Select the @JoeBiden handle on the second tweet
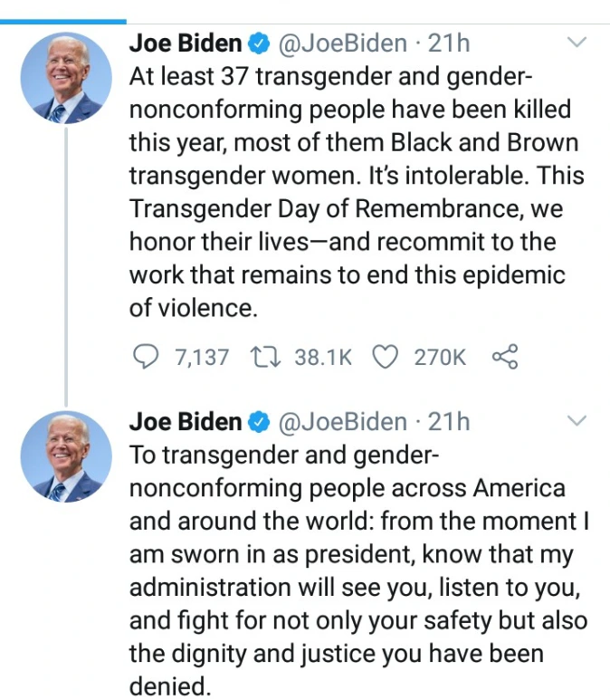610x700 pixels. 342,422
